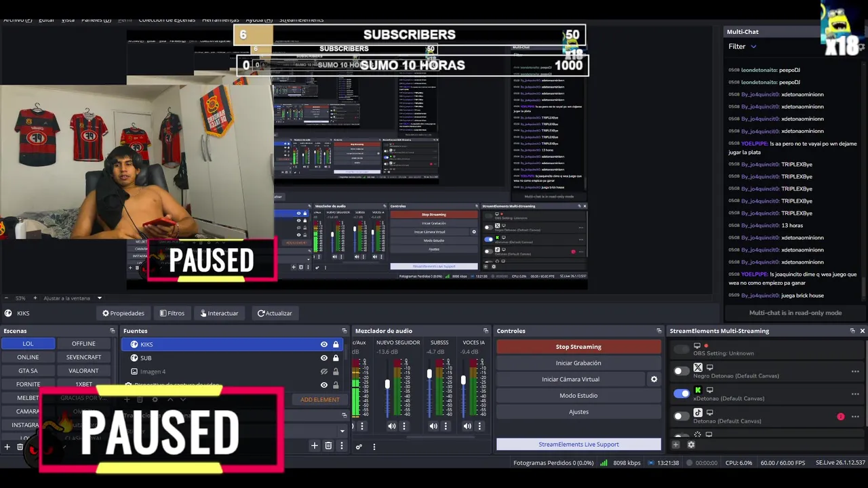Undock the Fuentes panel
This screenshot has height=488, width=868.
[x=344, y=331]
